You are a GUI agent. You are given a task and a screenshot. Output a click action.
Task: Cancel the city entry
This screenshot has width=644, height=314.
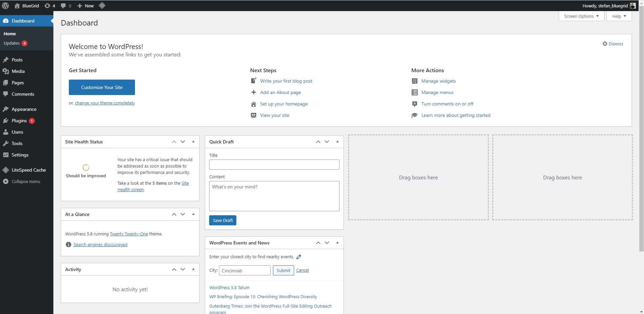tap(303, 270)
